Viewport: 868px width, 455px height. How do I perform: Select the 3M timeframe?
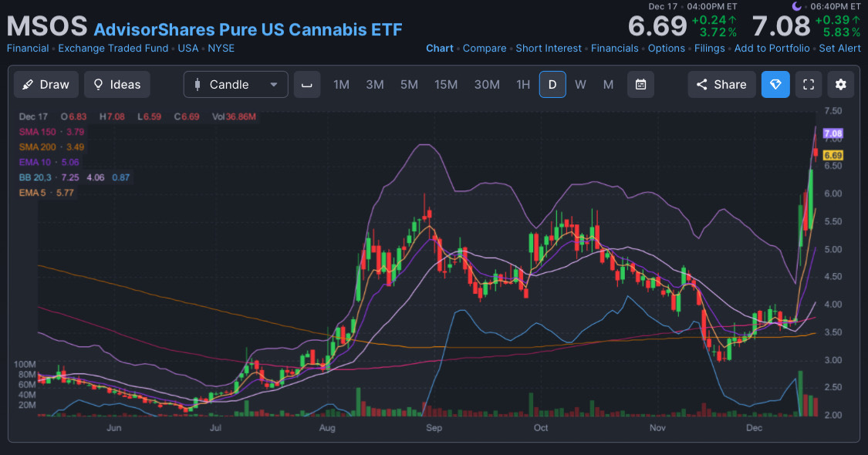tap(375, 85)
